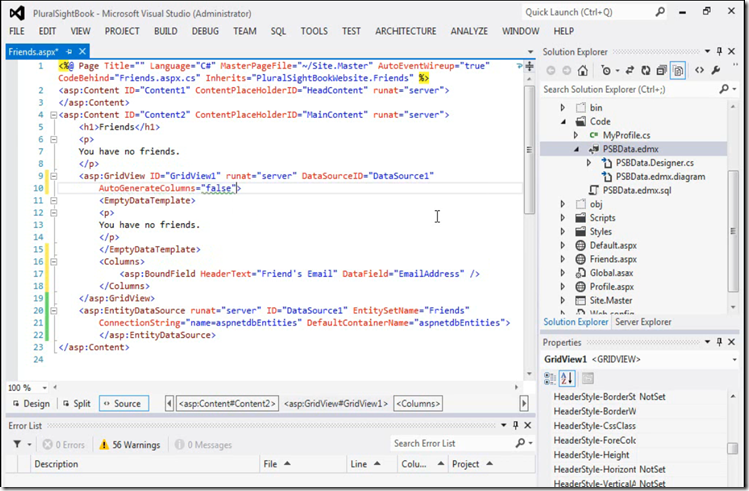Image resolution: width=749 pixels, height=491 pixels.
Task: Click the Property Pages icon in Properties
Action: pyautogui.click(x=588, y=379)
